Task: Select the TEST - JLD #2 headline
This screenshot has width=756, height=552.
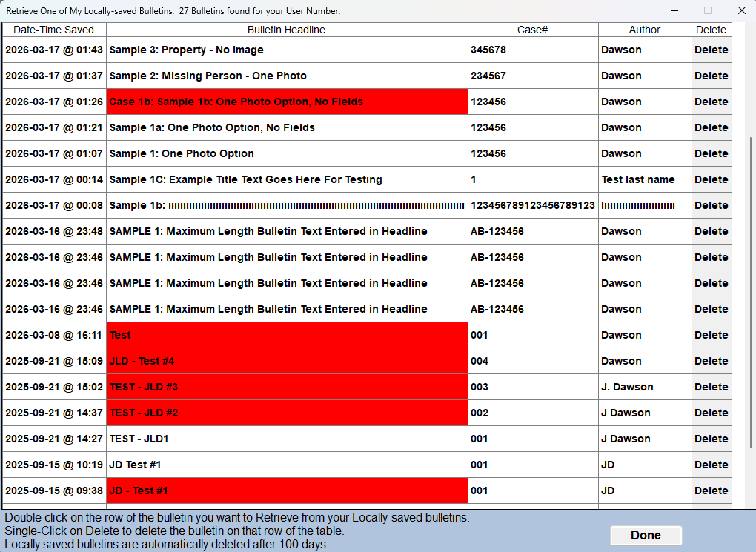Action: pyautogui.click(x=287, y=413)
